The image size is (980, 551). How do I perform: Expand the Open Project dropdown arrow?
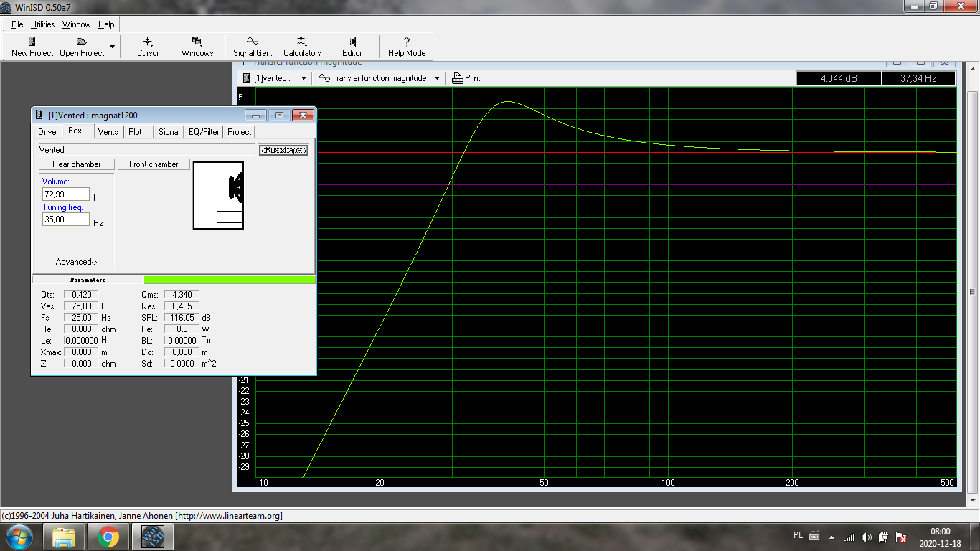tap(112, 47)
